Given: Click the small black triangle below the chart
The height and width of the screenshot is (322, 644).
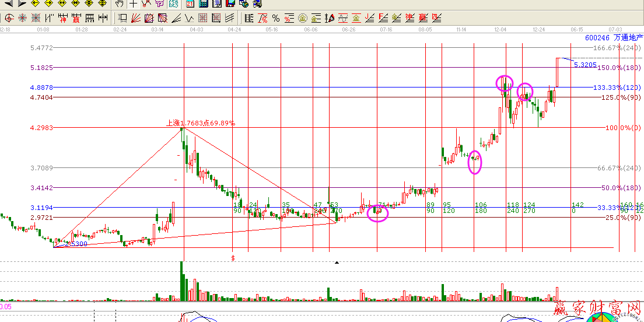Looking at the screenshot, I should 337,262.
